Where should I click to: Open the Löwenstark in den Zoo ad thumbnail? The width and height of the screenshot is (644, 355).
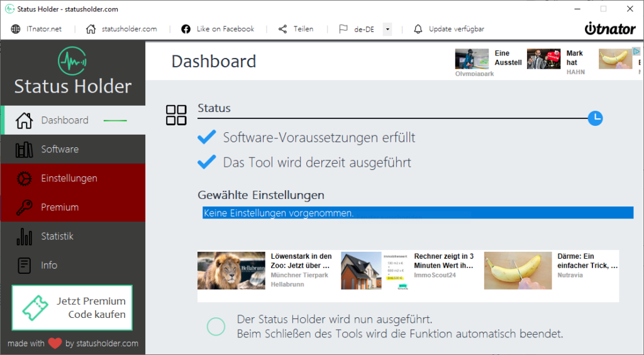point(231,271)
